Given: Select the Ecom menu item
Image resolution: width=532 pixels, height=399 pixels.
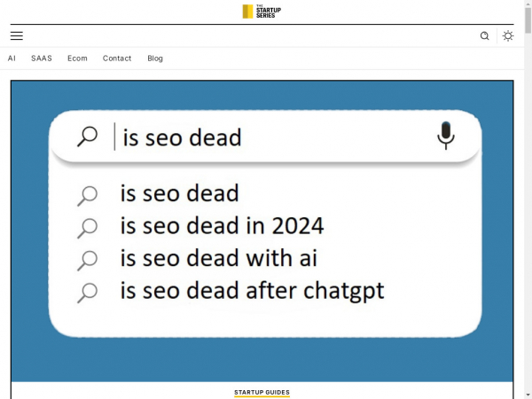Looking at the screenshot, I should pos(77,59).
